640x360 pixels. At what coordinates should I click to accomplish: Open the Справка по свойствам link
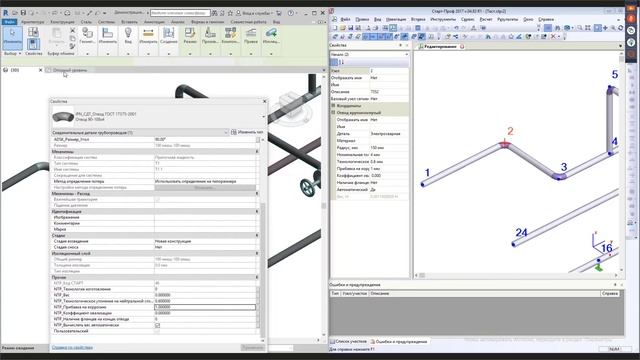[72, 347]
